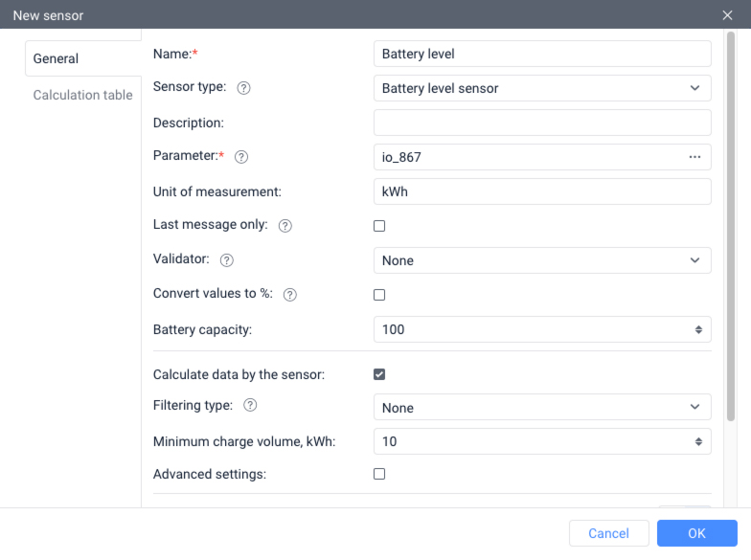This screenshot has height=560, width=751.
Task: Click help icon next to Sensor type
Action: pos(244,88)
